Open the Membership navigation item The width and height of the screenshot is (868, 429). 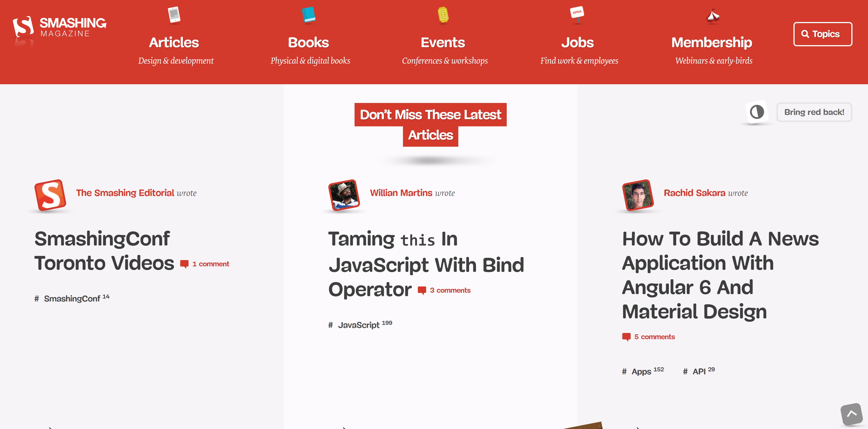[x=712, y=43]
